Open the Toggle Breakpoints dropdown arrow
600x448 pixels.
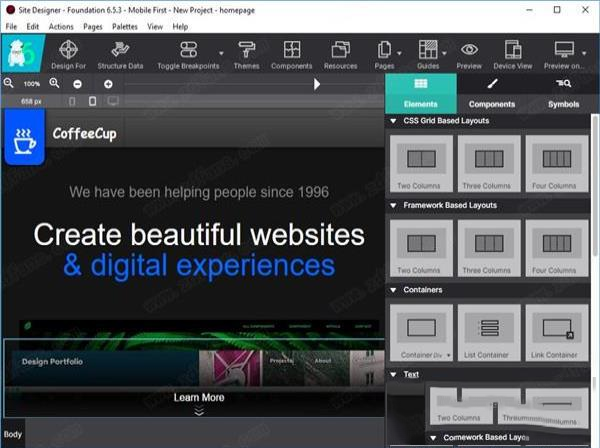click(x=221, y=53)
